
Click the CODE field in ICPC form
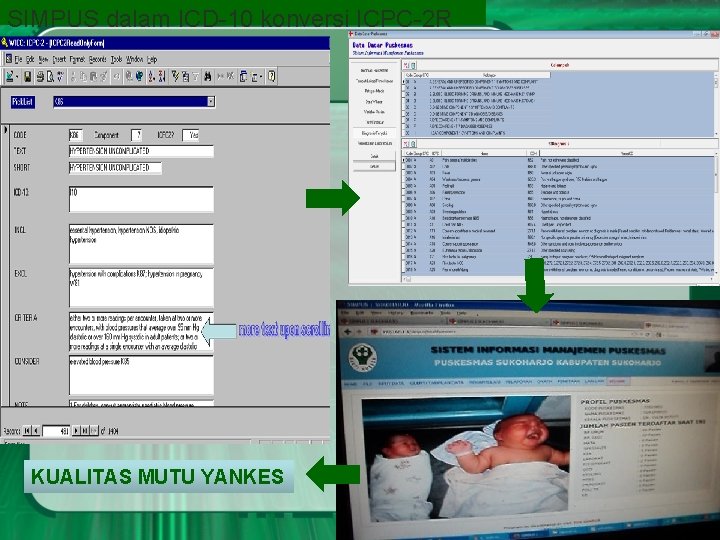76,135
